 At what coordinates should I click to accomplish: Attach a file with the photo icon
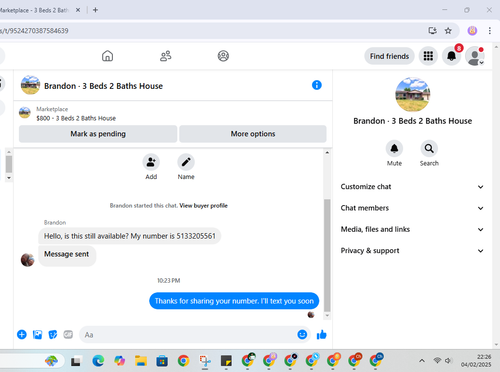37,334
